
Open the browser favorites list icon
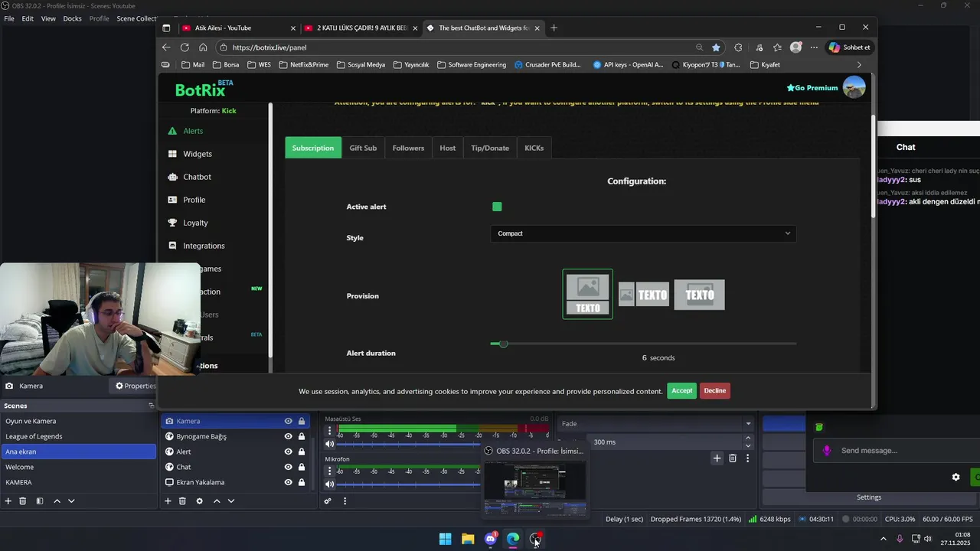777,47
